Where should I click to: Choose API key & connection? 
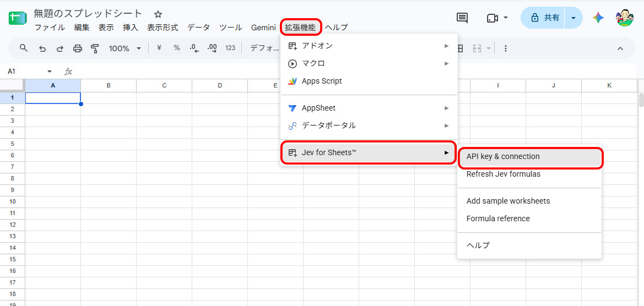pyautogui.click(x=530, y=157)
